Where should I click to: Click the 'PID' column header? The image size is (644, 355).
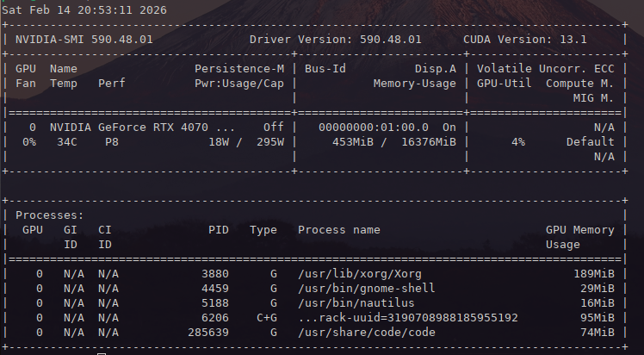point(219,230)
